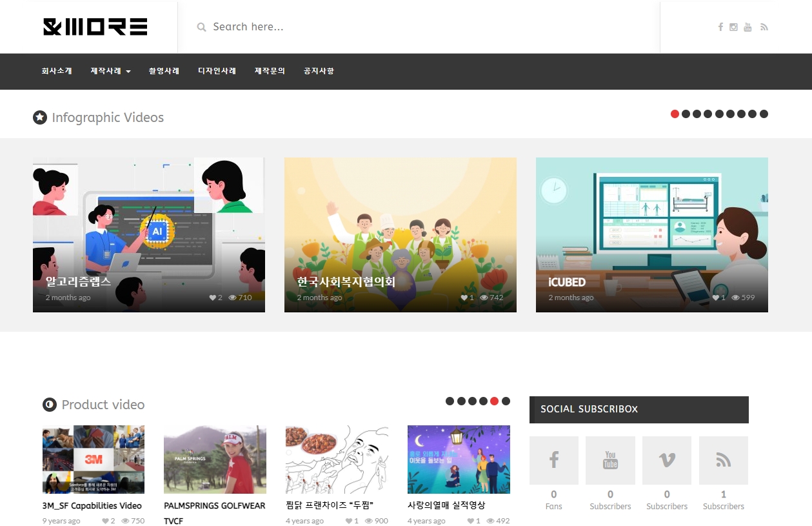
Task: Open the 알고리즘랩스 video title
Action: coord(78,282)
